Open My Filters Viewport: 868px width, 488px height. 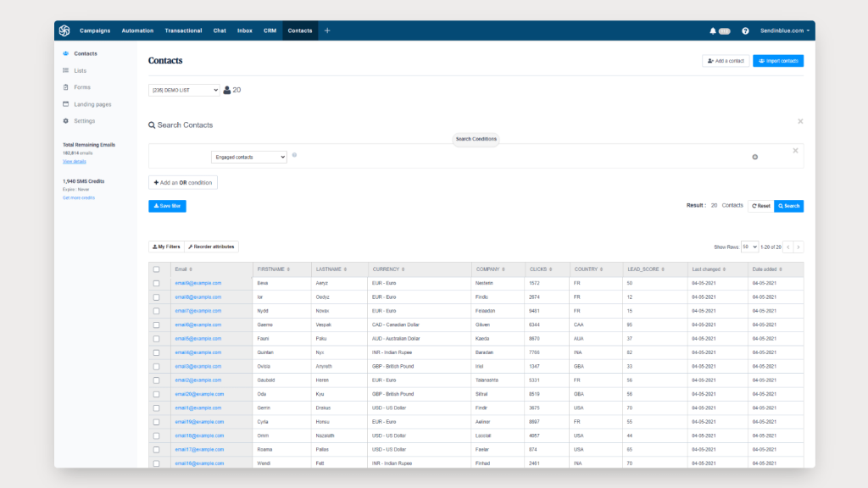[167, 247]
